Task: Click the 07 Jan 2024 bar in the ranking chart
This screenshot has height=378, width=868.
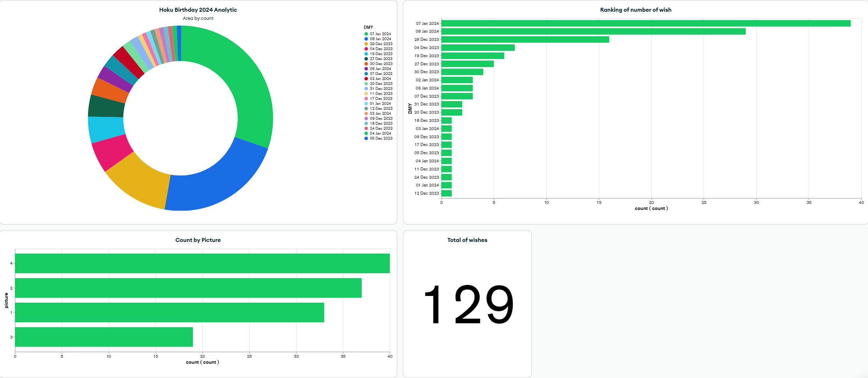Action: tap(646, 23)
